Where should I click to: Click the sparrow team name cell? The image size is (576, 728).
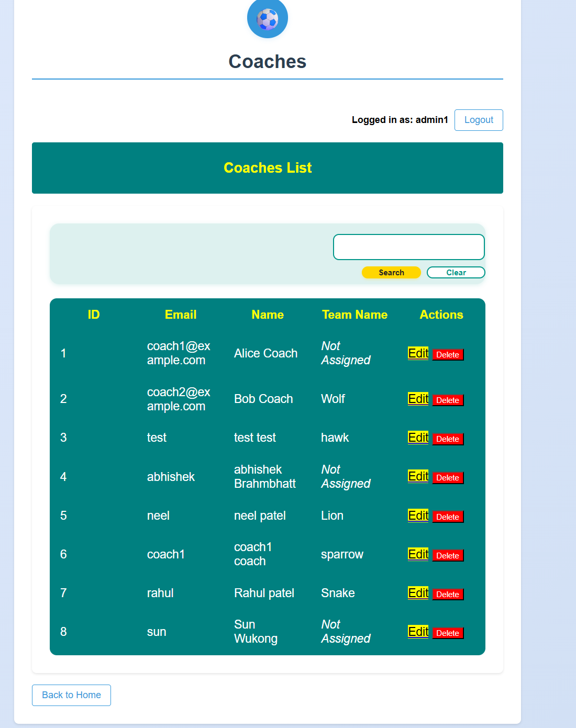pyautogui.click(x=342, y=554)
